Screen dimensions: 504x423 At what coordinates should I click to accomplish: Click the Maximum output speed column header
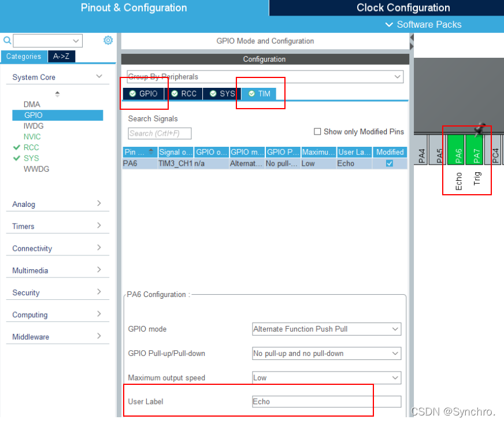(318, 152)
